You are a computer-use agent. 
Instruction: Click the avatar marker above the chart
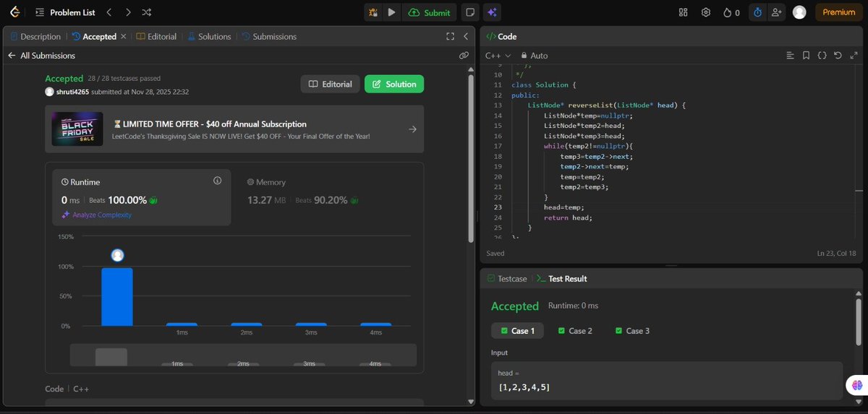(x=117, y=255)
